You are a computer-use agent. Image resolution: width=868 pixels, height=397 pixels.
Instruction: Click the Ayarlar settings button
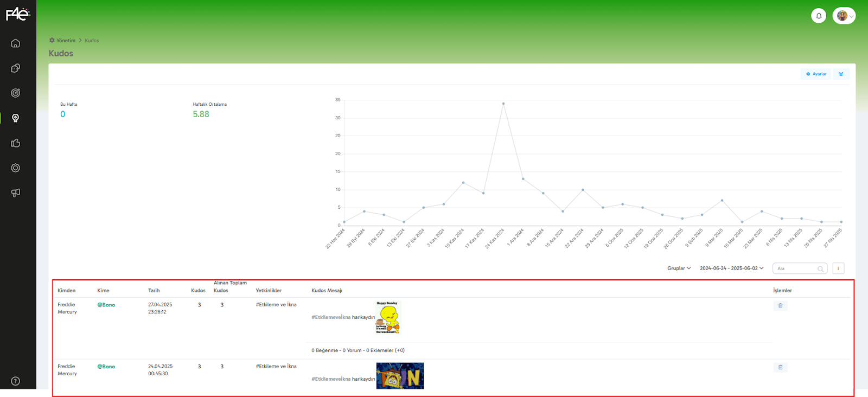[815, 74]
